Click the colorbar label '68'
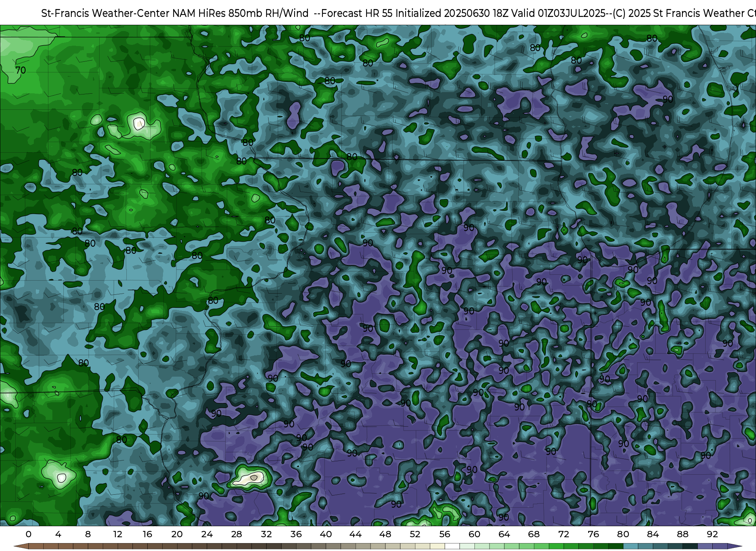 [534, 534]
